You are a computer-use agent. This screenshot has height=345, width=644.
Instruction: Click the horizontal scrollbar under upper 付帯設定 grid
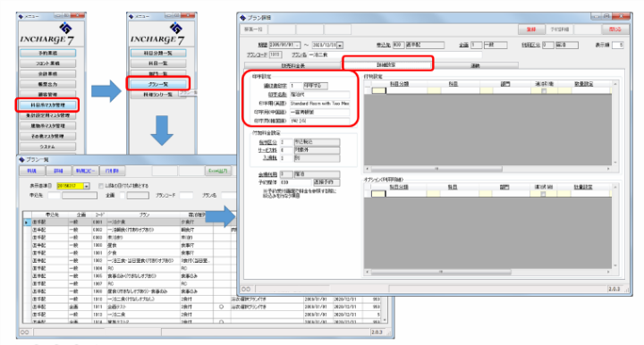click(x=487, y=169)
